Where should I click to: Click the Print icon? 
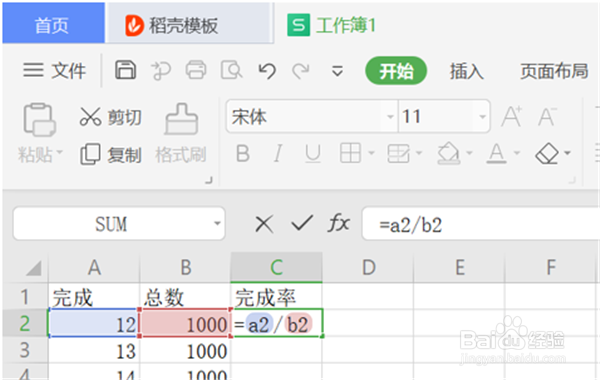point(196,70)
